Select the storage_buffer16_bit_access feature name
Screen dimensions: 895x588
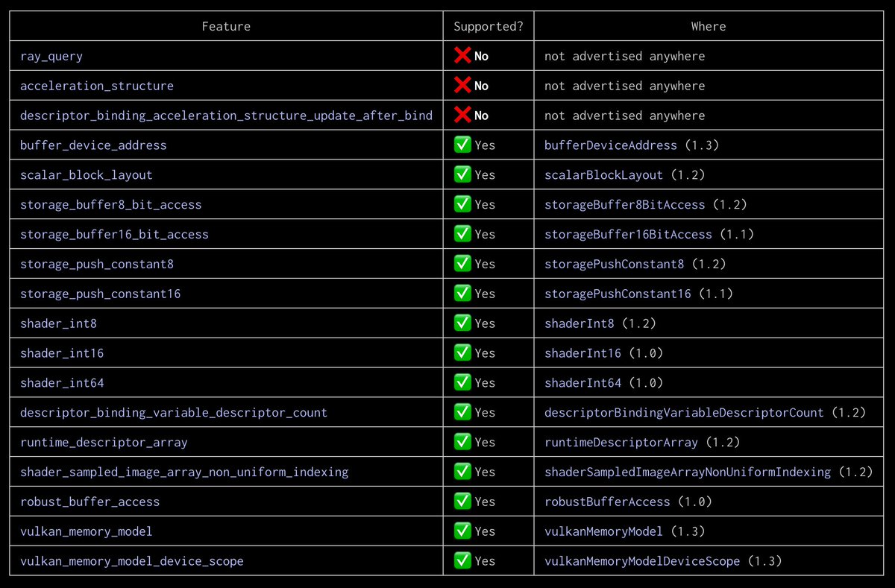(x=114, y=235)
